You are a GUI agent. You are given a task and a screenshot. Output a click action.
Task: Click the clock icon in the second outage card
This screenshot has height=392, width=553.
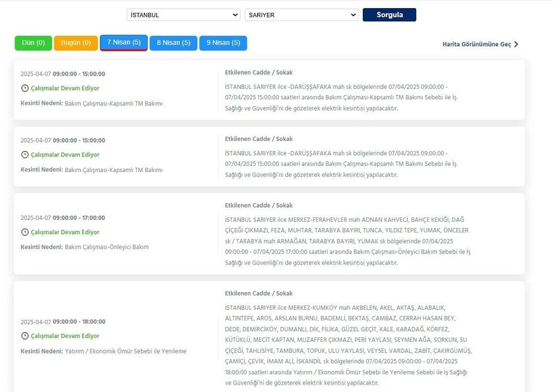point(25,155)
